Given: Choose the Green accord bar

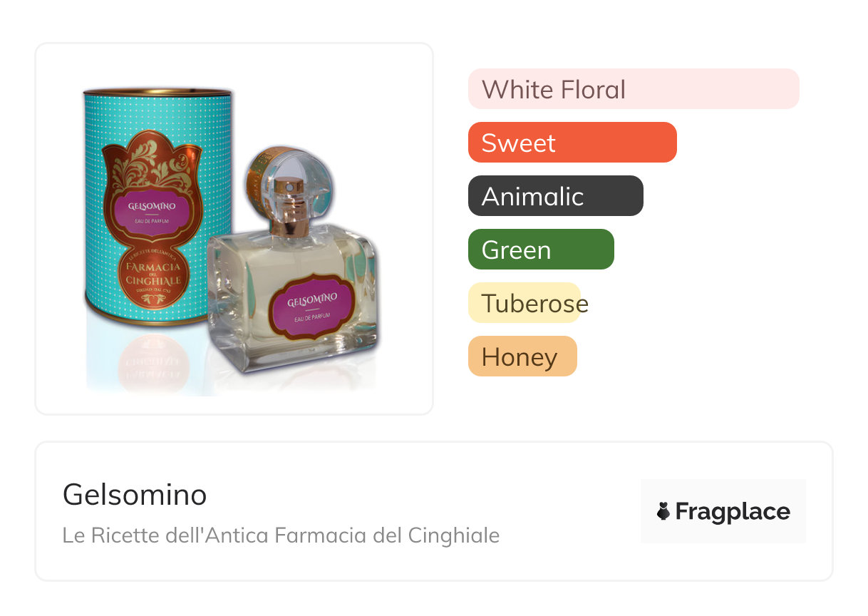Looking at the screenshot, I should 541,250.
